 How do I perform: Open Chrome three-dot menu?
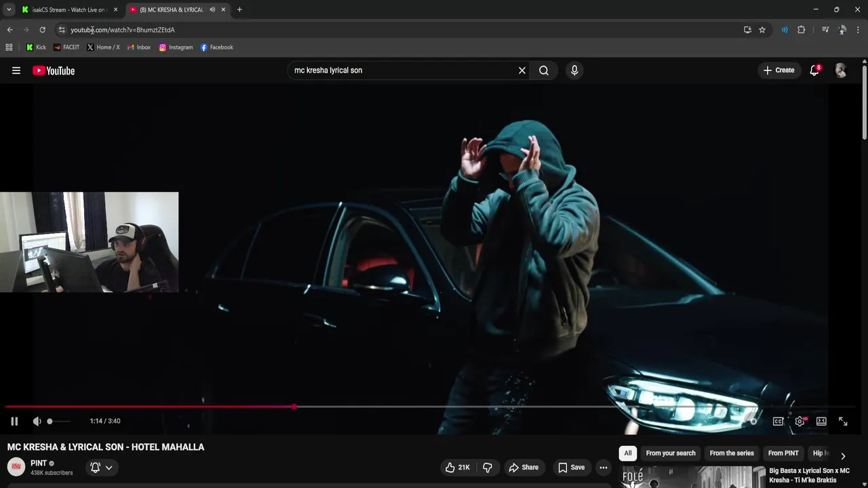point(858,30)
